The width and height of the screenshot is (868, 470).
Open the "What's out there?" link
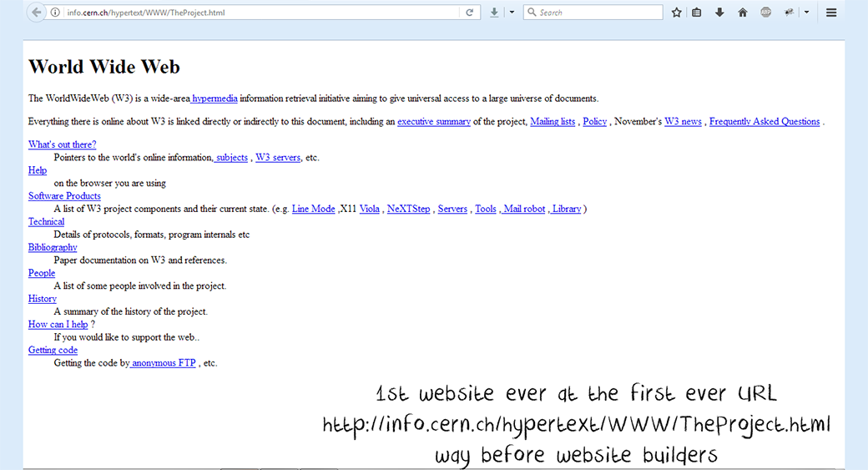point(62,144)
